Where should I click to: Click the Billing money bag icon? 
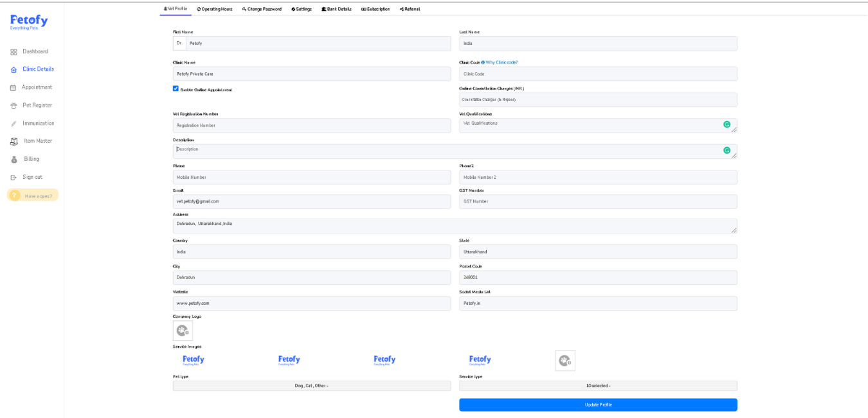coord(14,159)
